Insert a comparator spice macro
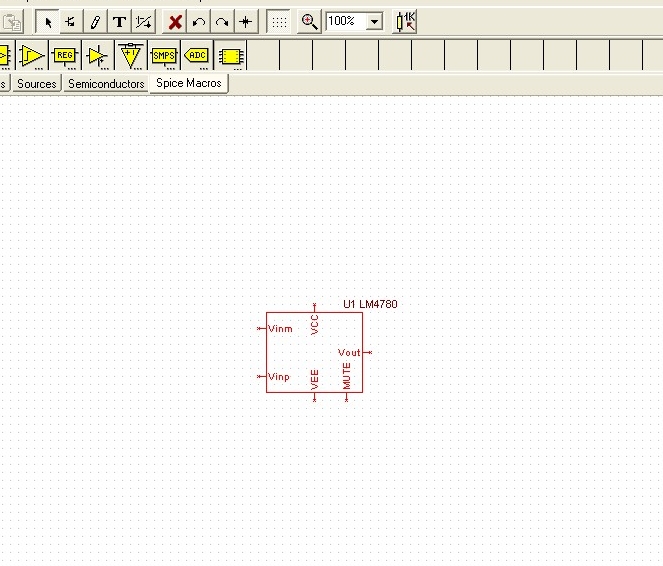Viewport: 663px width, 566px height. [32, 56]
